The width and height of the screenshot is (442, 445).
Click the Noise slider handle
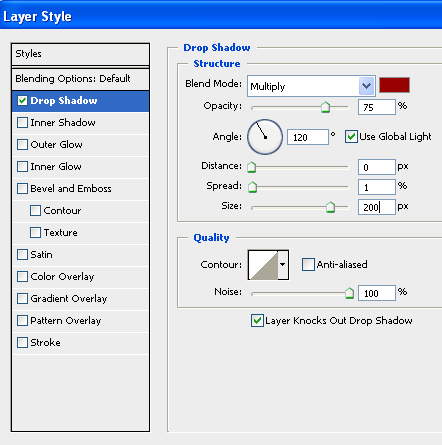pyautogui.click(x=349, y=293)
